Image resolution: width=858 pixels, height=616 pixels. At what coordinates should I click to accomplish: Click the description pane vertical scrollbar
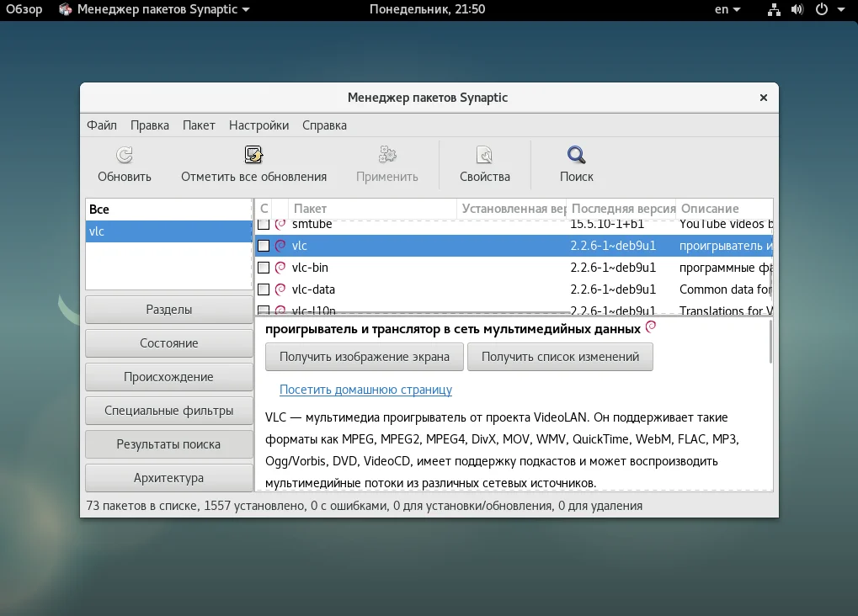click(x=770, y=342)
